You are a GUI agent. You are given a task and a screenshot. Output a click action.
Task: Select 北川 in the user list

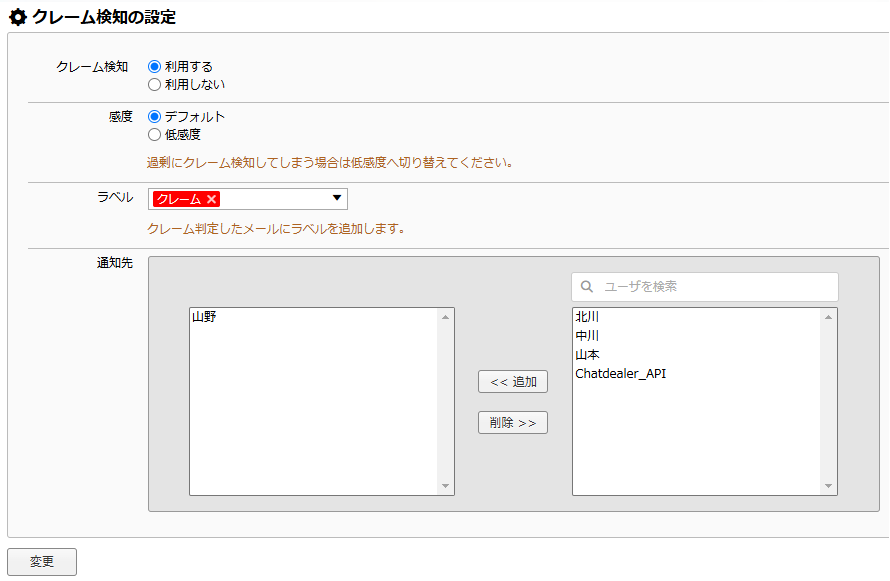point(587,317)
